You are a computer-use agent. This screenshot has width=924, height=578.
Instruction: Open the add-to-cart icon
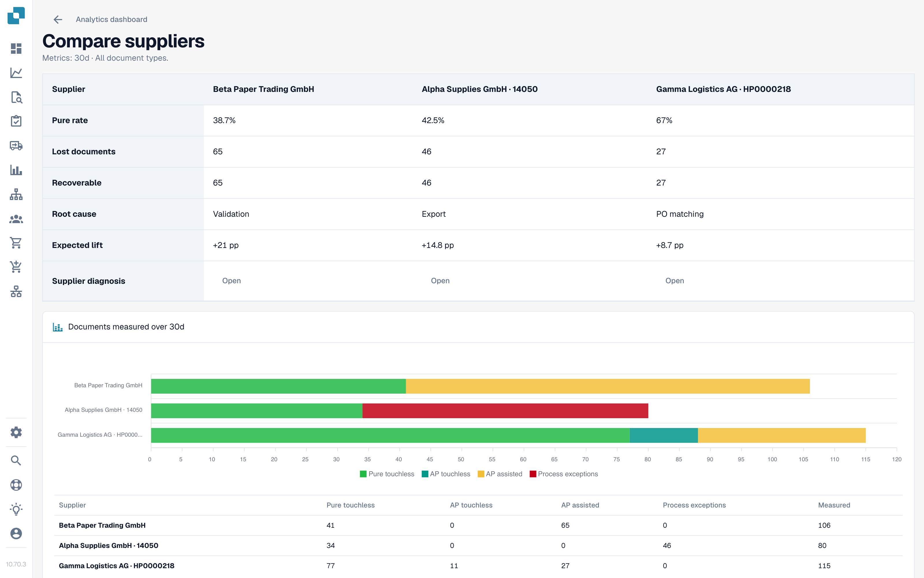click(x=16, y=267)
